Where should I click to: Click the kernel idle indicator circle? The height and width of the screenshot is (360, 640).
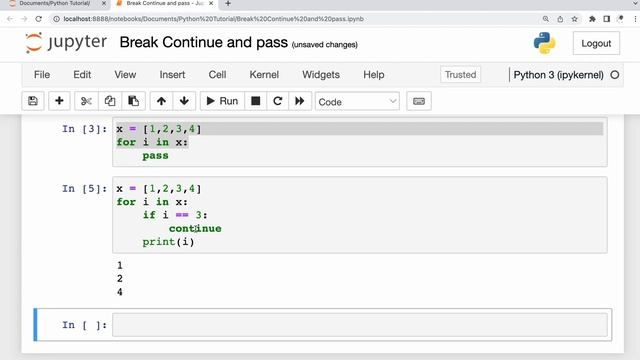click(615, 75)
